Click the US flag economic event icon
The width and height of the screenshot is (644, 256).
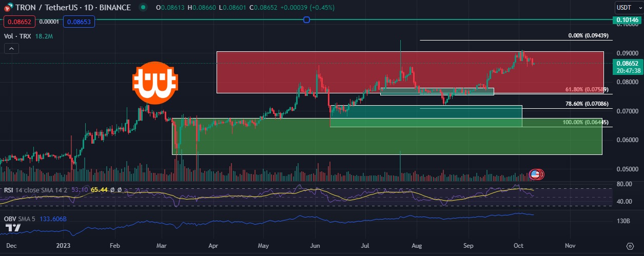click(x=535, y=174)
